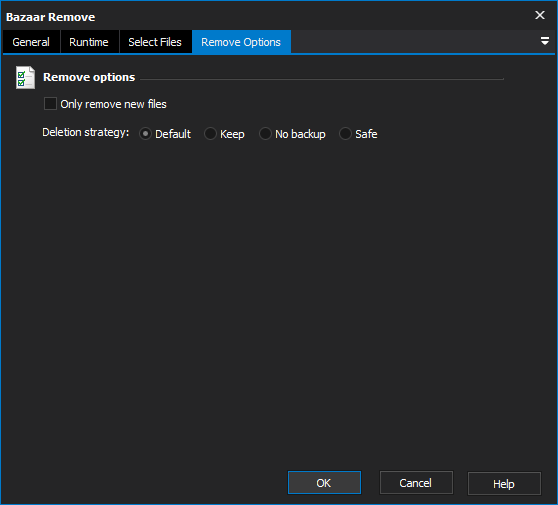This screenshot has height=505, width=558.
Task: Click the Remove options checklist icon
Action: [25, 77]
